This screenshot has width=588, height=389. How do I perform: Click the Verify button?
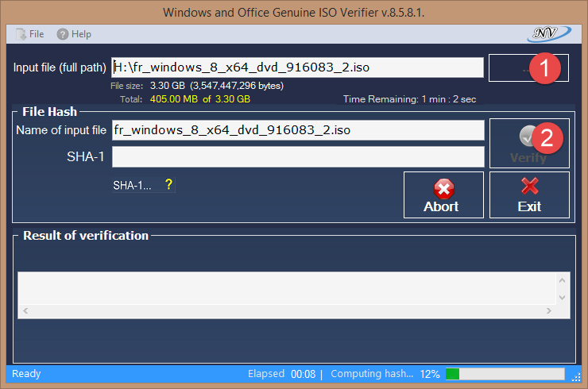click(529, 143)
